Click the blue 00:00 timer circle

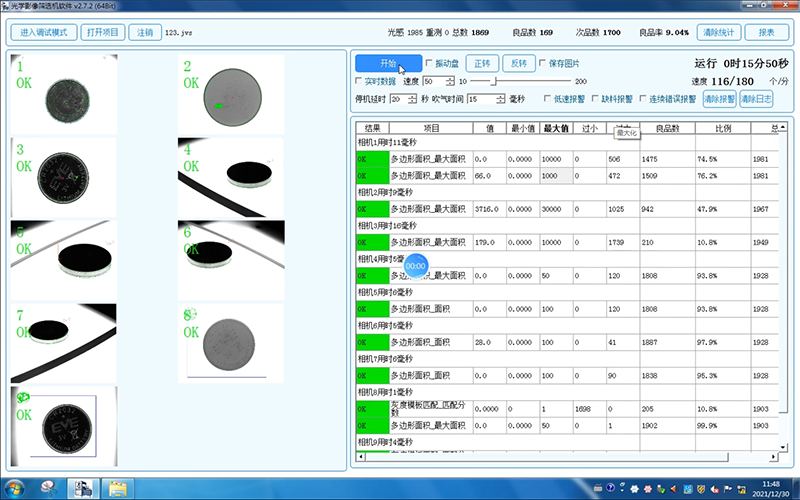click(x=416, y=266)
